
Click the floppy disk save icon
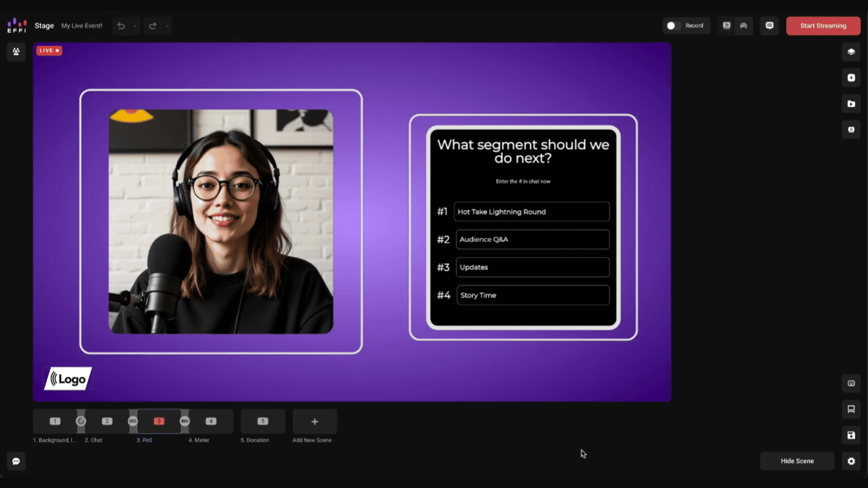pos(851,435)
